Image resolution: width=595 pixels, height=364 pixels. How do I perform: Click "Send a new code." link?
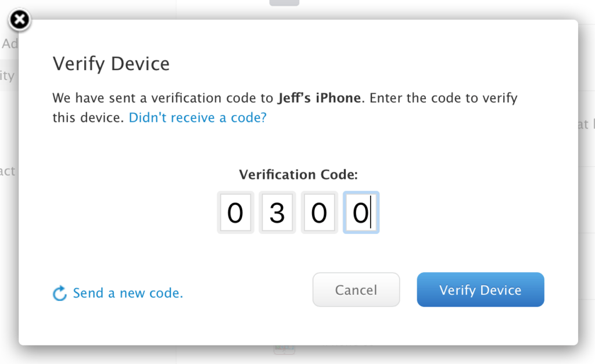(128, 293)
